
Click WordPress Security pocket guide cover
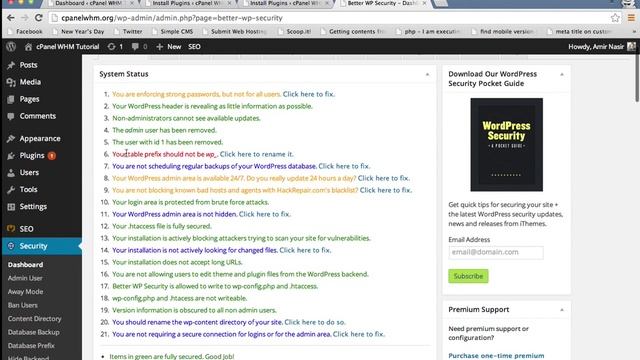507,144
